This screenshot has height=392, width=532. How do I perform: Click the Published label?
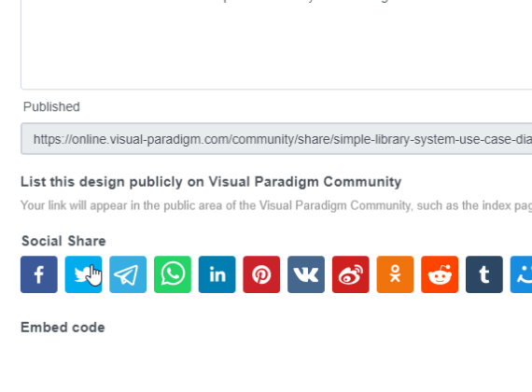tap(51, 106)
